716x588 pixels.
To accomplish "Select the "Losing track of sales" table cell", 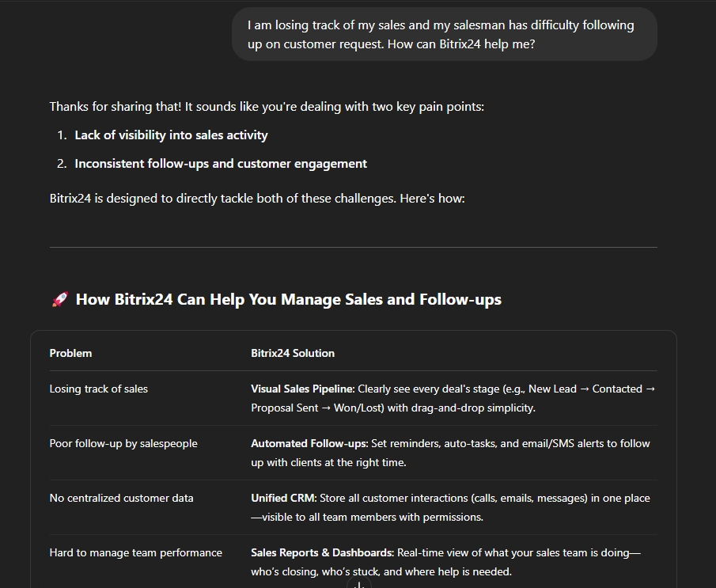I will click(x=98, y=389).
